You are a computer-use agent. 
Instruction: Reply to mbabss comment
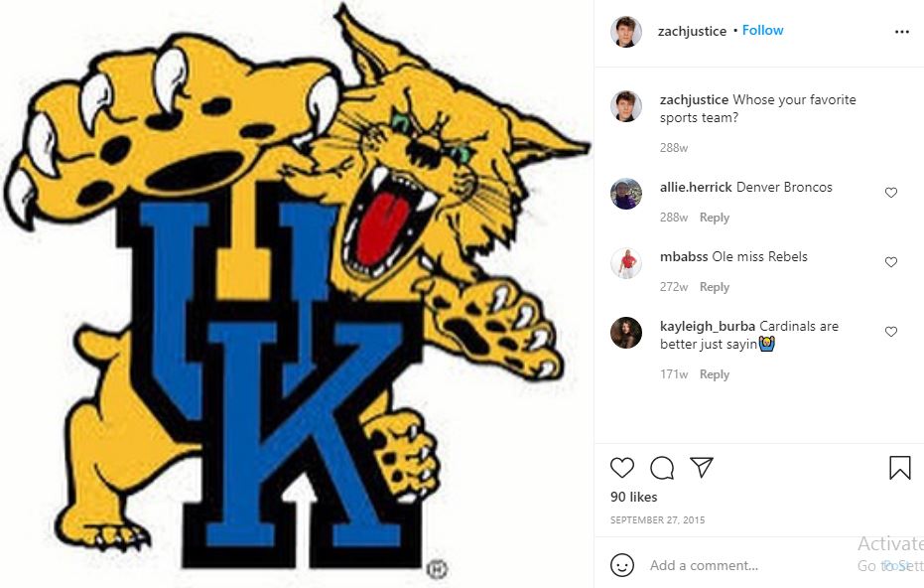point(715,287)
